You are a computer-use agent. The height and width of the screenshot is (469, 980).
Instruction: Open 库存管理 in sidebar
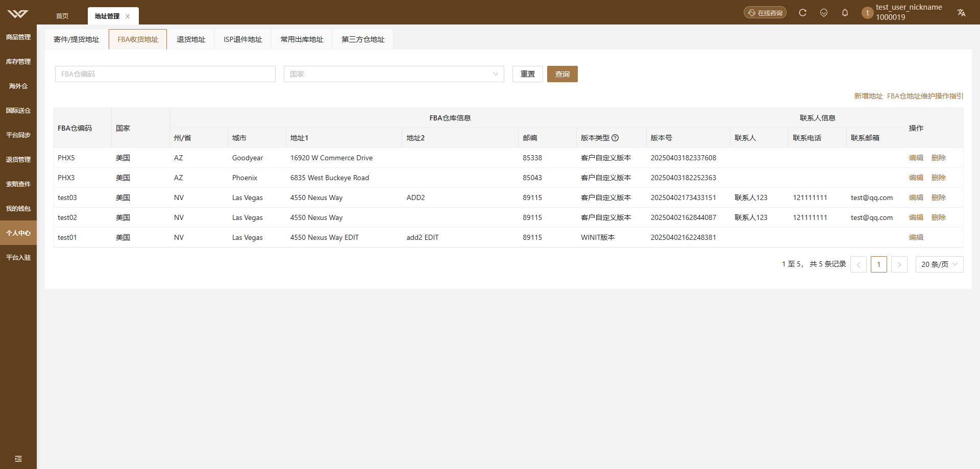(x=18, y=61)
